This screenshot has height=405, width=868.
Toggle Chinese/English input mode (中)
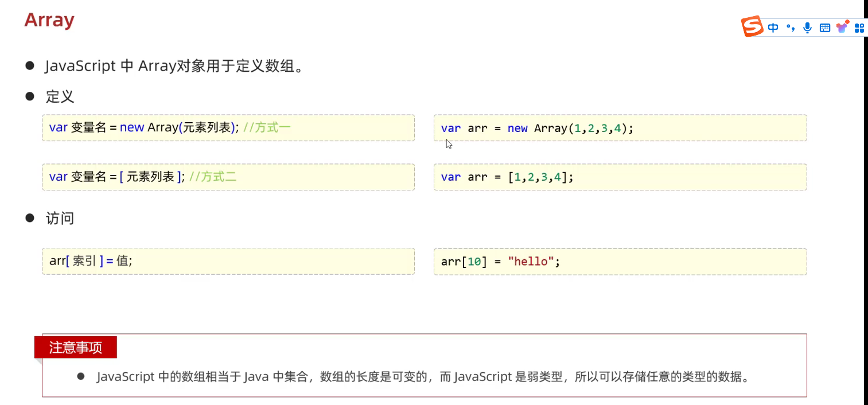773,28
